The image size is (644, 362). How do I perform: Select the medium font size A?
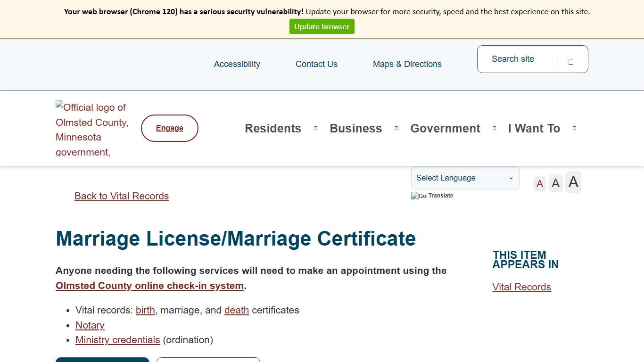click(555, 183)
